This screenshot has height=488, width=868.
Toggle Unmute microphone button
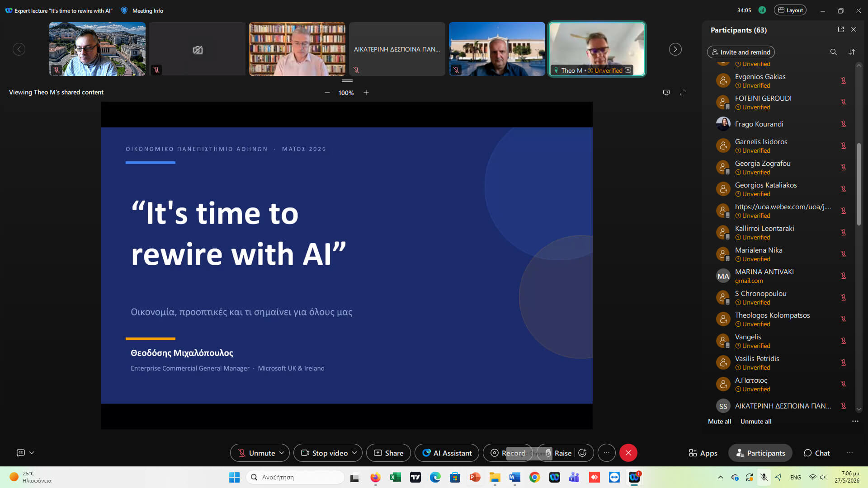click(x=256, y=453)
